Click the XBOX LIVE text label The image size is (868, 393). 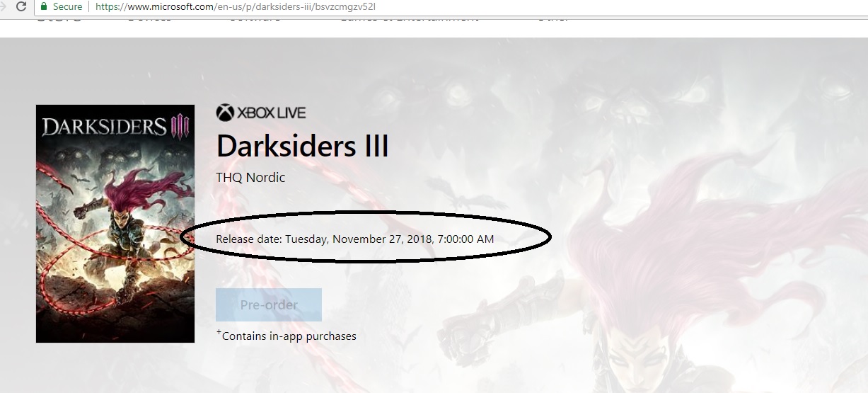(272, 113)
